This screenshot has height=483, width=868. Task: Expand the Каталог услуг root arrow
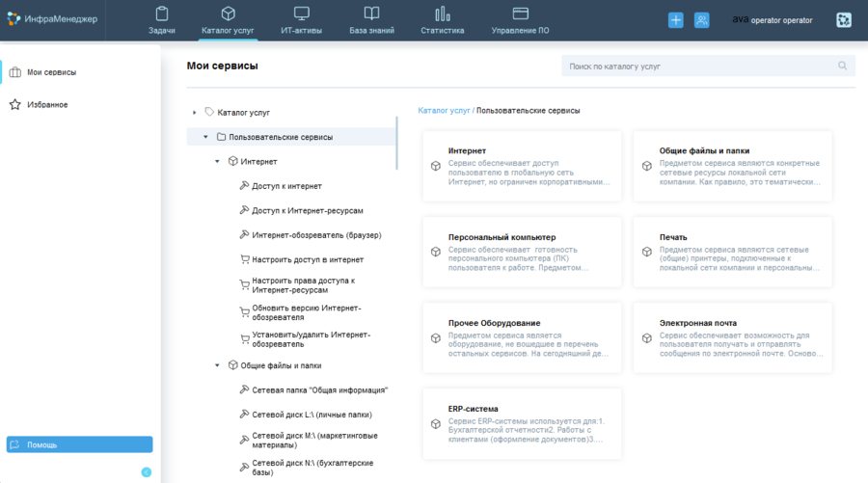coord(194,112)
